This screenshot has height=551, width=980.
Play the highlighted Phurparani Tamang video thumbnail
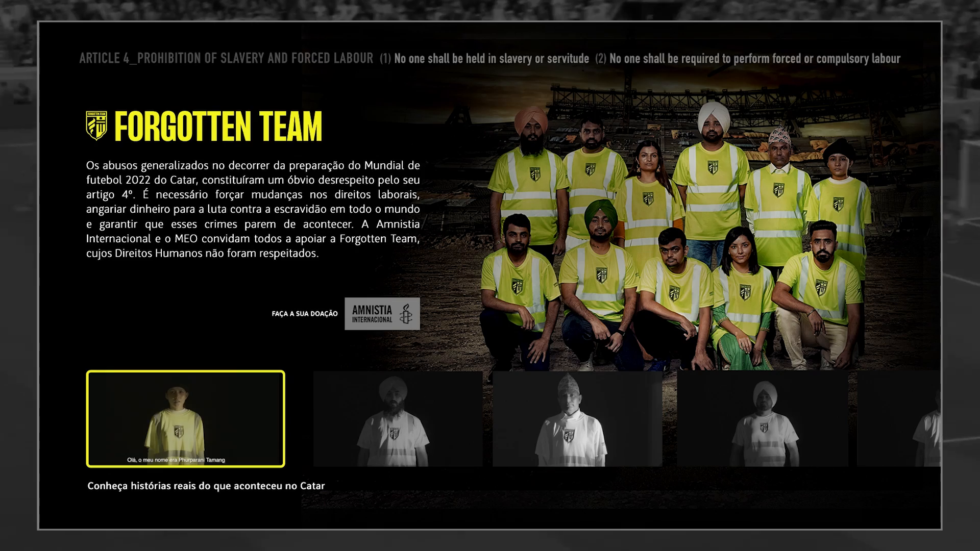click(185, 418)
